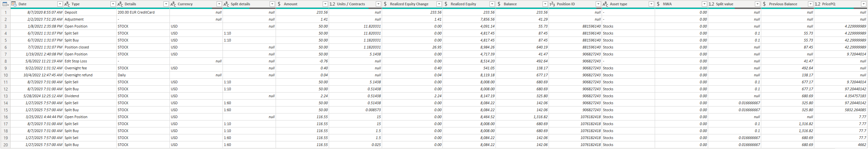The image size is (868, 149).
Task: Click the Split value decimal type icon
Action: 711,4
